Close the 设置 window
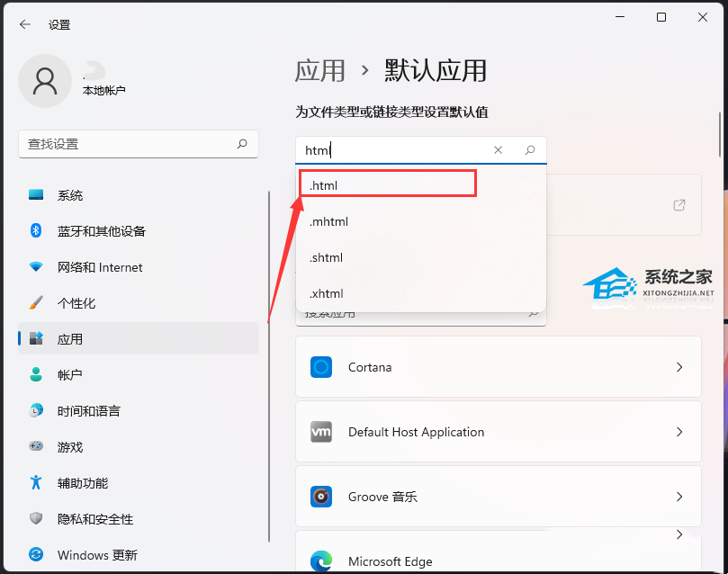 [703, 17]
